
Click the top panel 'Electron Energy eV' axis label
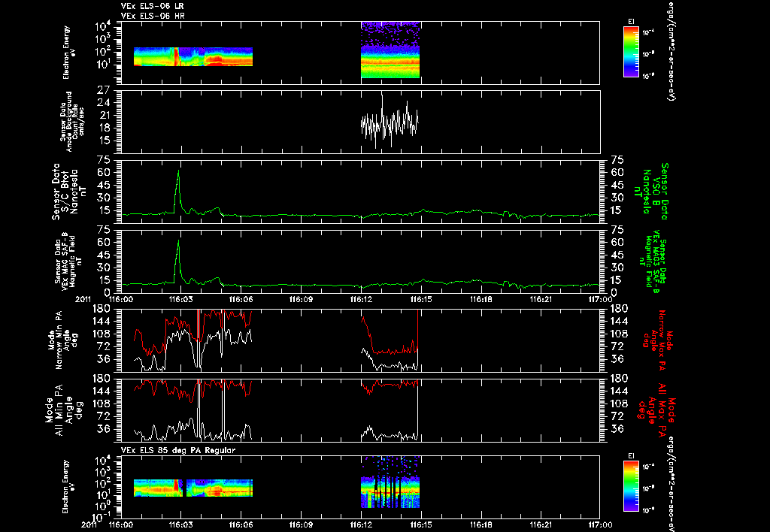[x=68, y=53]
